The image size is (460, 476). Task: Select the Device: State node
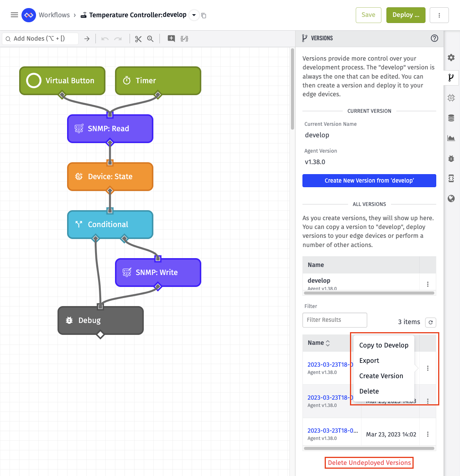pos(110,176)
